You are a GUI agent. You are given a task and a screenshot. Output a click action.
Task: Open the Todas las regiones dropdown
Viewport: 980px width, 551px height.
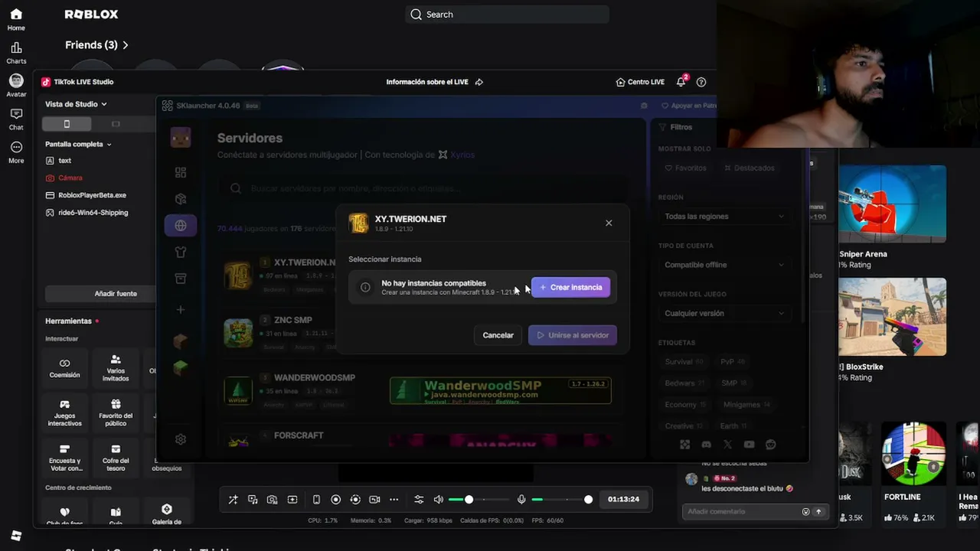724,217
